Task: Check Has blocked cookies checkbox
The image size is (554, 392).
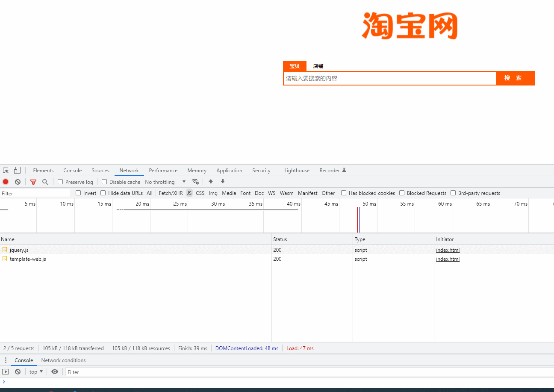Action: pyautogui.click(x=344, y=193)
